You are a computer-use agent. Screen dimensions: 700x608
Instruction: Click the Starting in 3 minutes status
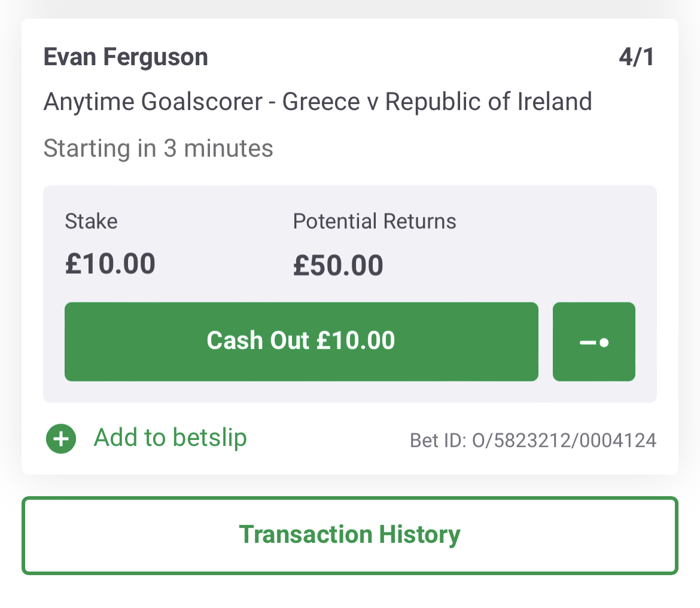pyautogui.click(x=158, y=148)
